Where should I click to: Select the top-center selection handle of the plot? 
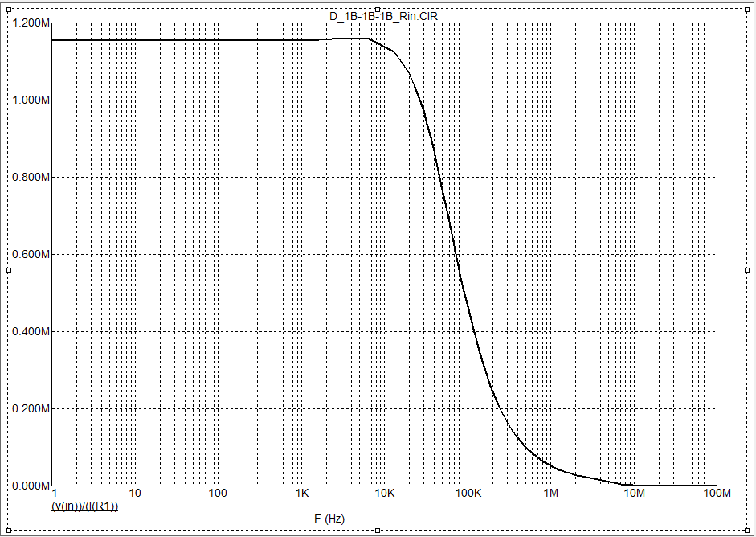point(378,9)
